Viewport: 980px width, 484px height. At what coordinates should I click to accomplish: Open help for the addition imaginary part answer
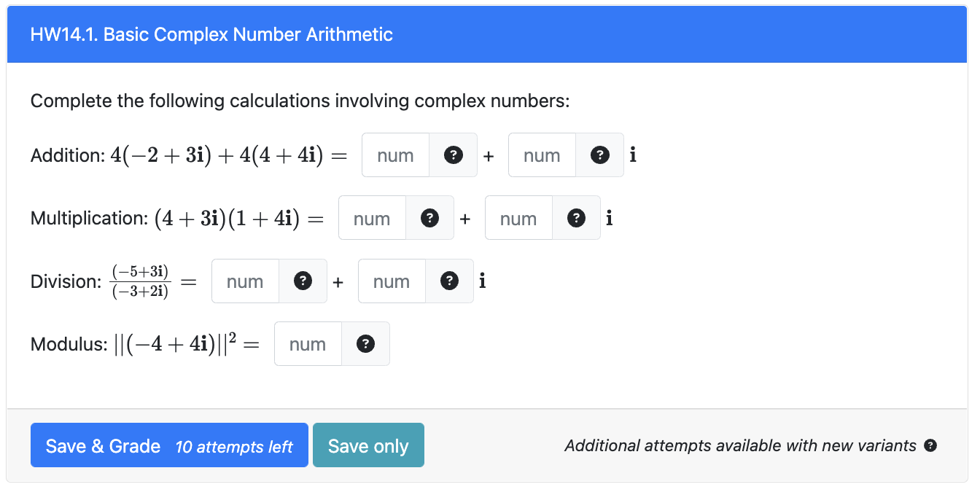(x=599, y=155)
